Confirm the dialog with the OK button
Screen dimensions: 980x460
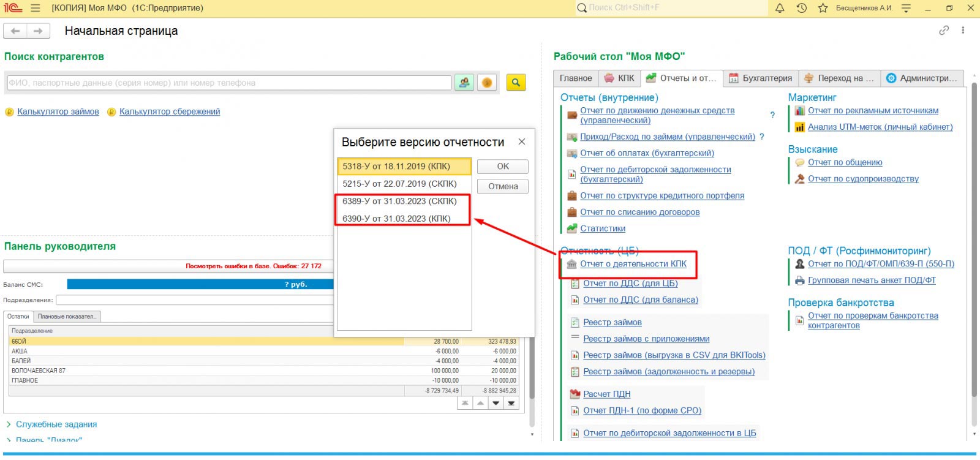tap(503, 167)
